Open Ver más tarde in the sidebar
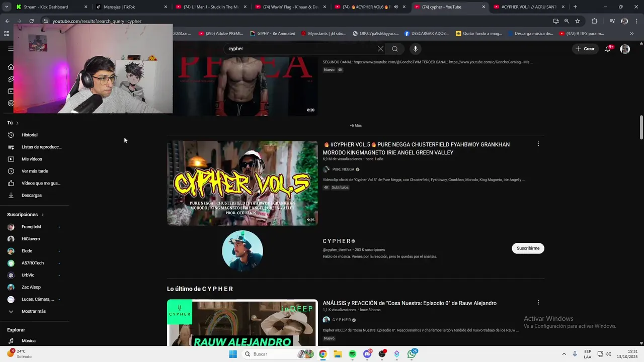 [x=34, y=171]
